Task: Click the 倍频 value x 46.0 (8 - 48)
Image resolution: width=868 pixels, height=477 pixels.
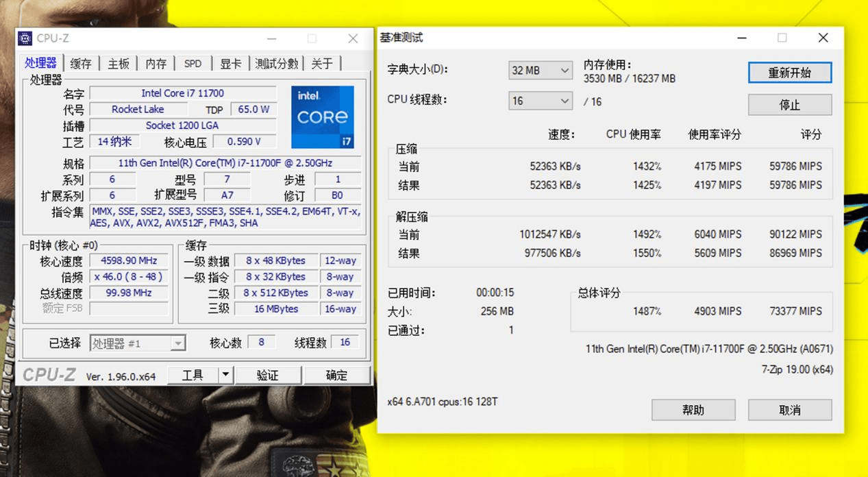Action: [x=129, y=277]
